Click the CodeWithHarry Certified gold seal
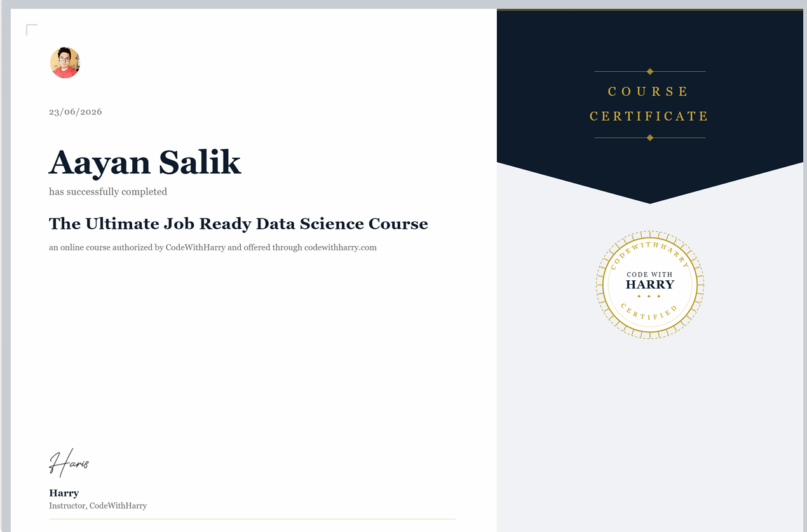This screenshot has width=807, height=532. 650,285
